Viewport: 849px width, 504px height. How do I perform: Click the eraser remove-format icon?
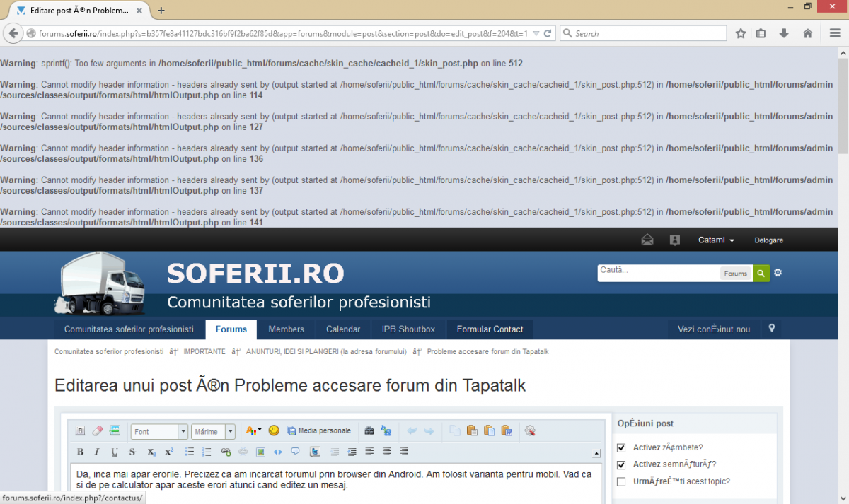(98, 430)
